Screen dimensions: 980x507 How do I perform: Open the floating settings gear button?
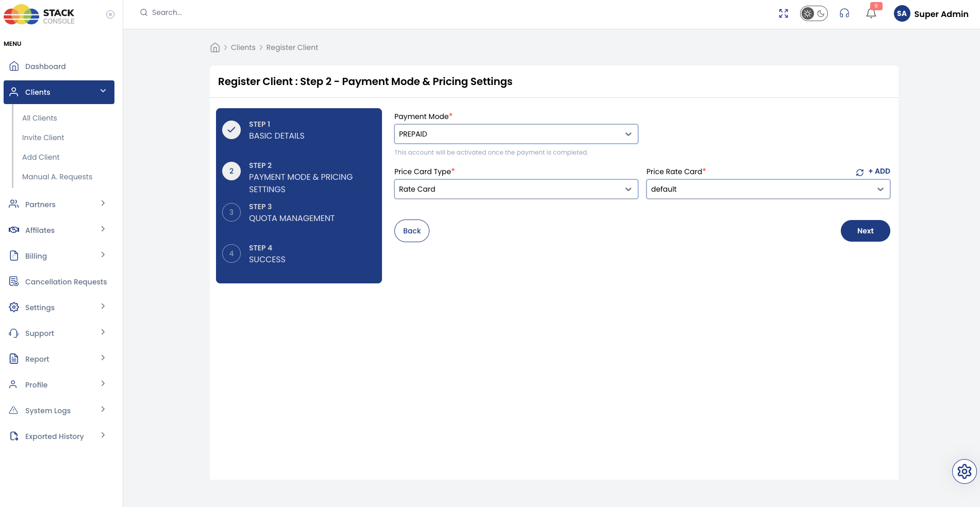(965, 471)
